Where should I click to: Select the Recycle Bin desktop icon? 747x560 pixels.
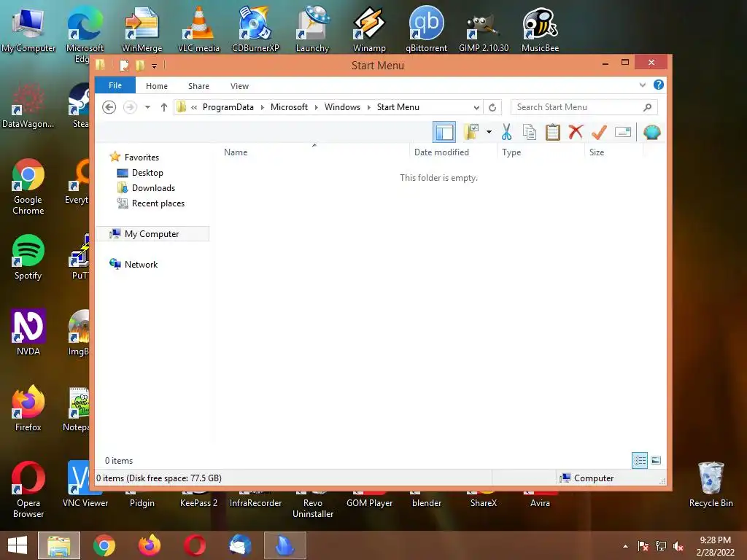point(711,485)
